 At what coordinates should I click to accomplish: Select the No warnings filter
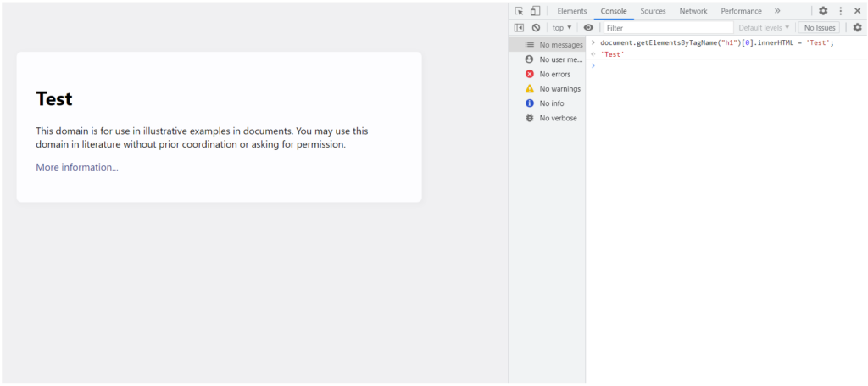point(547,88)
